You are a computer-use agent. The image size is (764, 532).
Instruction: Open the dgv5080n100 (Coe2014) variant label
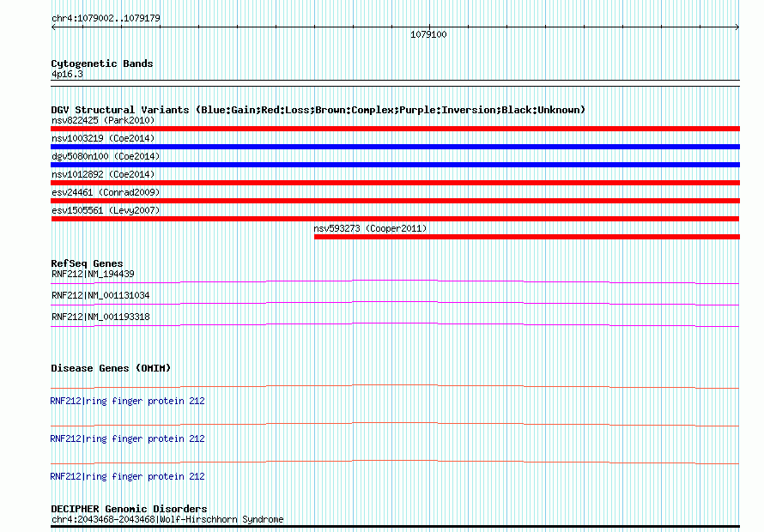point(106,156)
